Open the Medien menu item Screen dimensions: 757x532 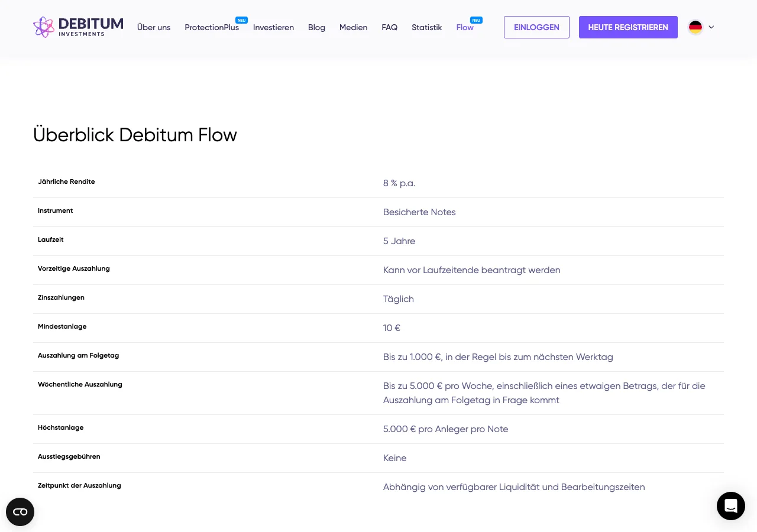(353, 27)
